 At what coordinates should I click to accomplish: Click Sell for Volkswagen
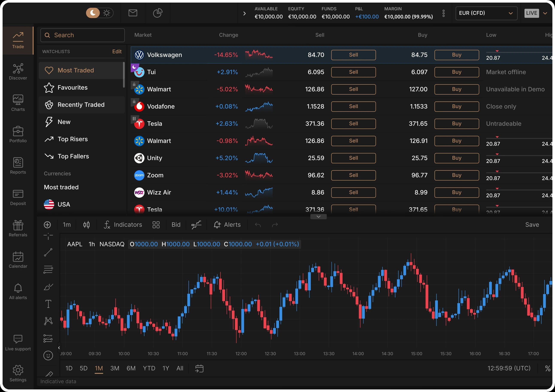point(353,55)
